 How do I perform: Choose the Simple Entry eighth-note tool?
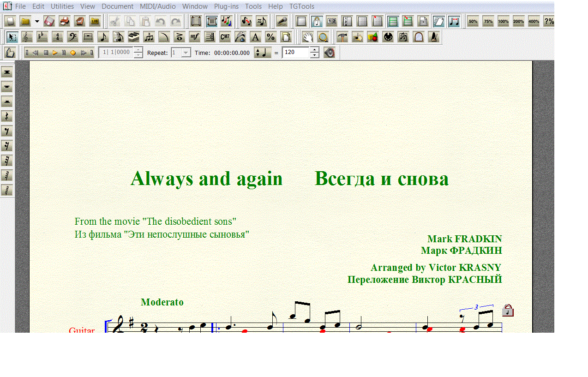(103, 37)
